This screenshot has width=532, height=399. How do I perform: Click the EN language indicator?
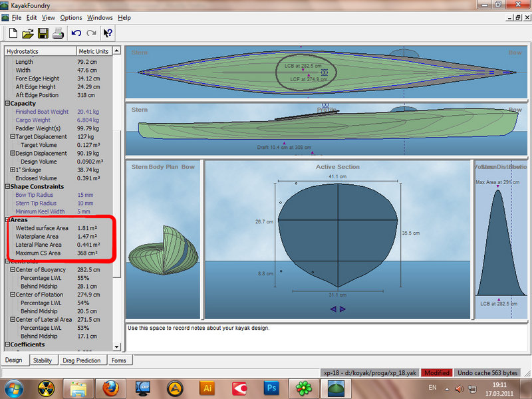point(433,388)
